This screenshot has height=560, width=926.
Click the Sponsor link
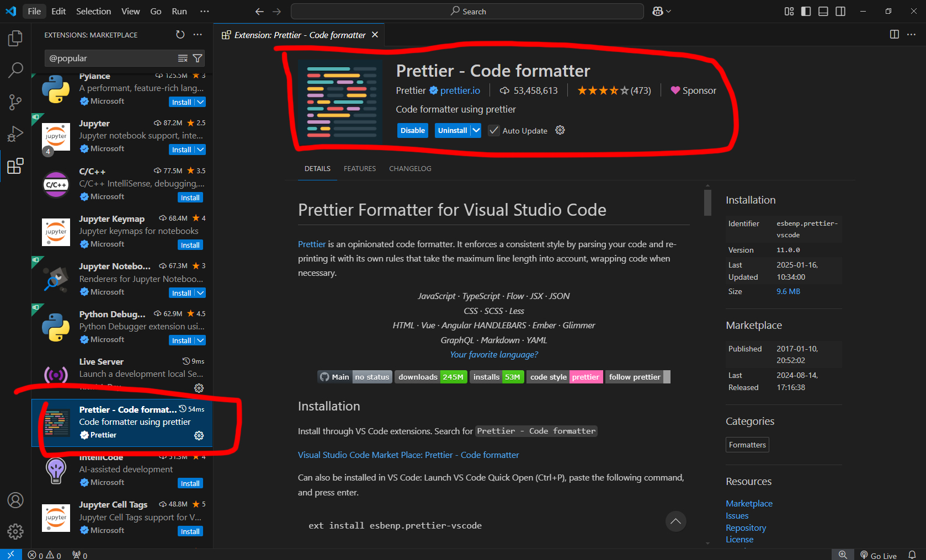694,90
